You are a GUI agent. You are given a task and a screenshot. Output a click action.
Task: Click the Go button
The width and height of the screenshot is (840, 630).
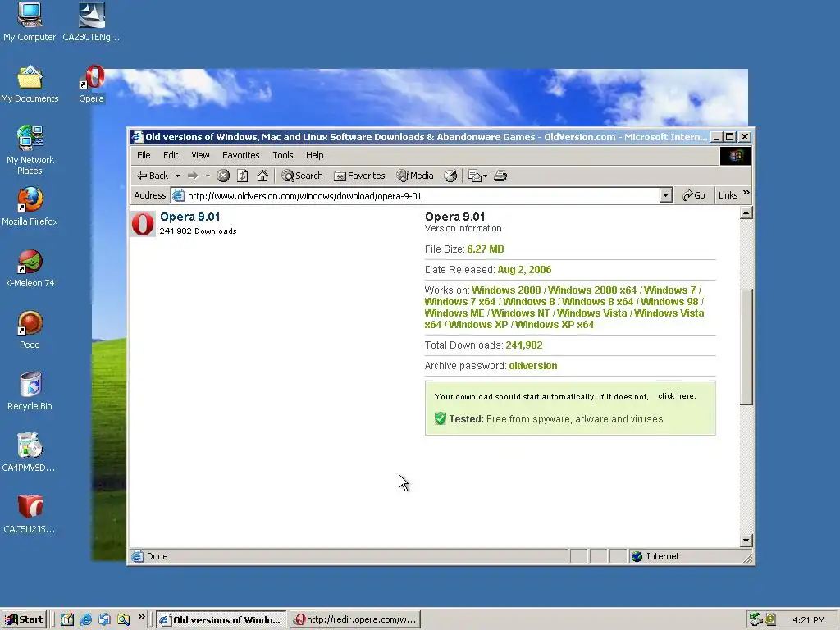coord(694,195)
